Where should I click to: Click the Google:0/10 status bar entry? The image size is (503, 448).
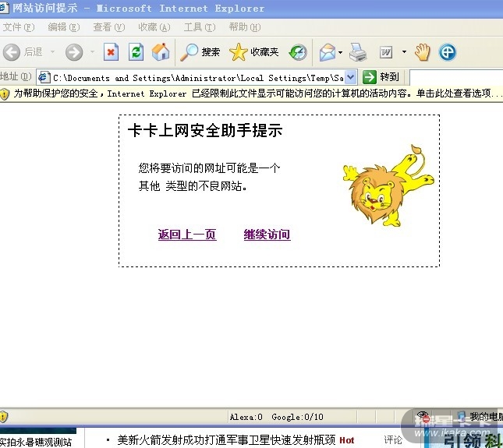[297, 417]
